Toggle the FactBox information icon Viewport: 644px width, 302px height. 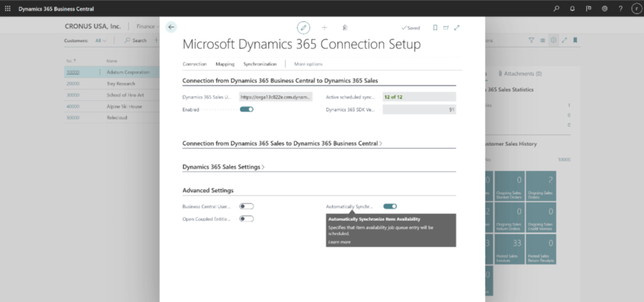click(553, 40)
